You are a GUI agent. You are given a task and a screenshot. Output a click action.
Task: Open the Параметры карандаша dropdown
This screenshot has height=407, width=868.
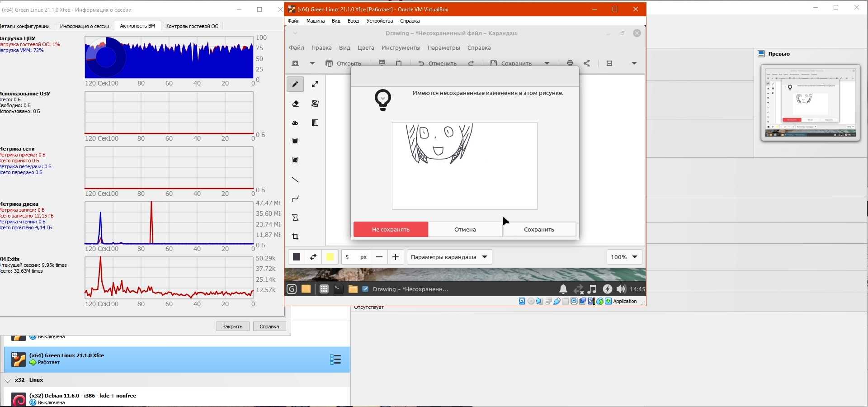click(x=449, y=257)
